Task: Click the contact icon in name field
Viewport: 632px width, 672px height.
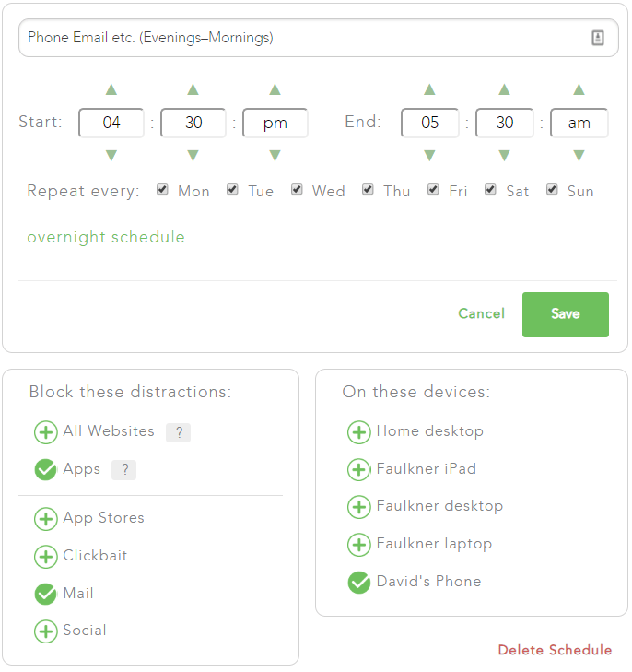Action: pyautogui.click(x=598, y=39)
